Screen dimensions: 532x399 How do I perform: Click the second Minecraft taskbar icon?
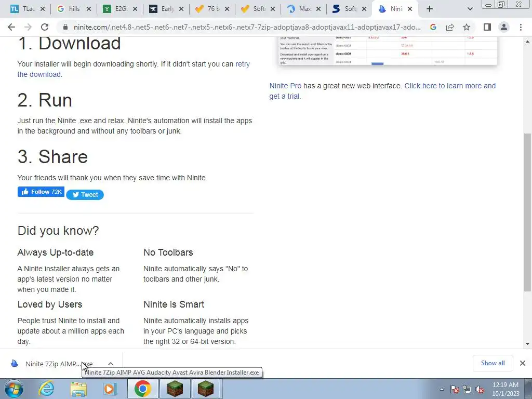206,389
